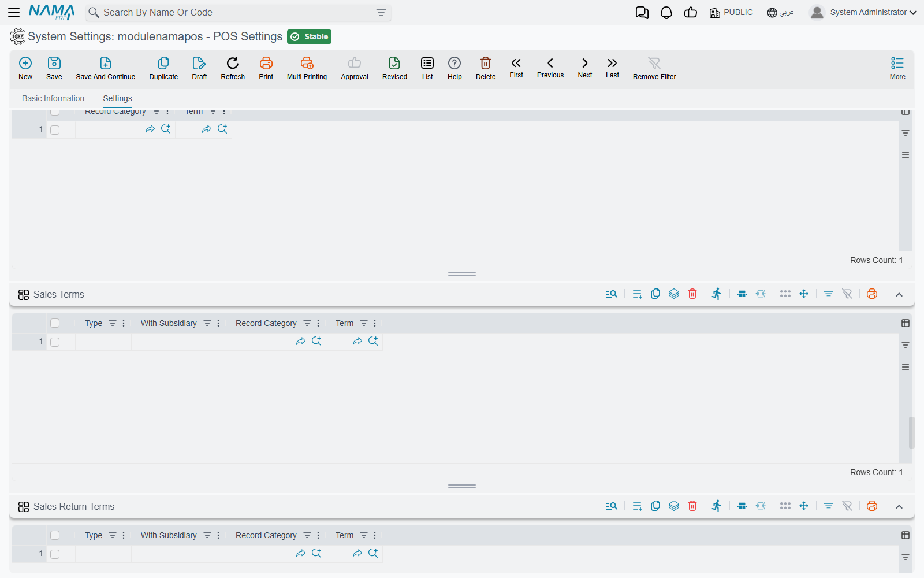Switch to the Basic Information tab
This screenshot has height=578, width=924.
tap(53, 98)
